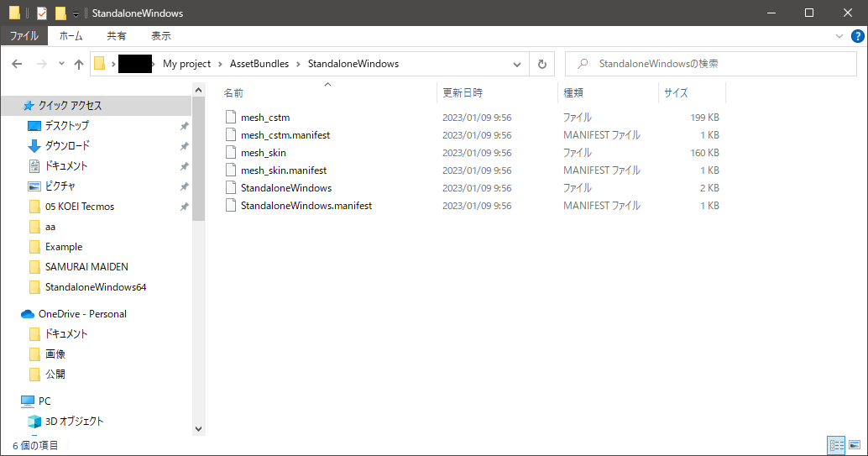The image size is (868, 456).
Task: Select the StandaloneWindows.manifest file
Action: (306, 206)
